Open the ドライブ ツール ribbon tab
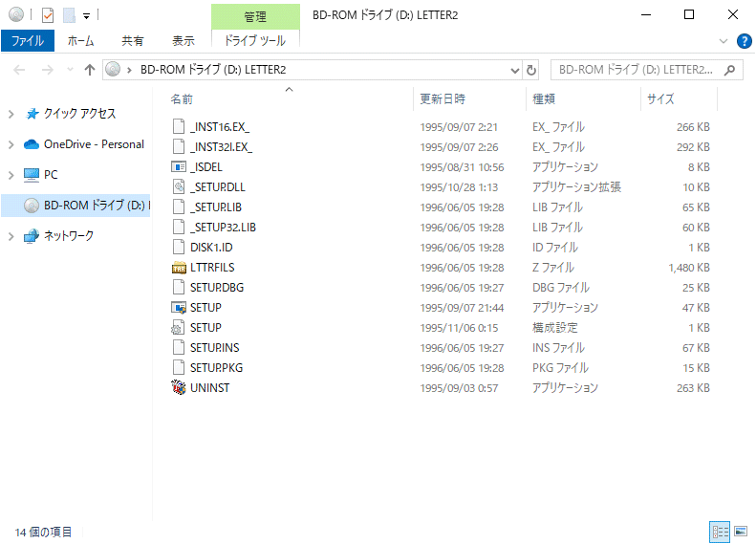 (x=255, y=40)
